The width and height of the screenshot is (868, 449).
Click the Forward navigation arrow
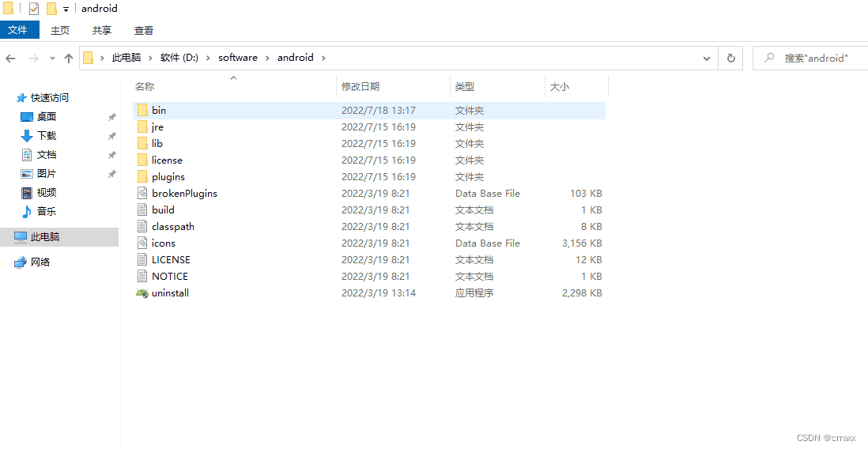33,58
